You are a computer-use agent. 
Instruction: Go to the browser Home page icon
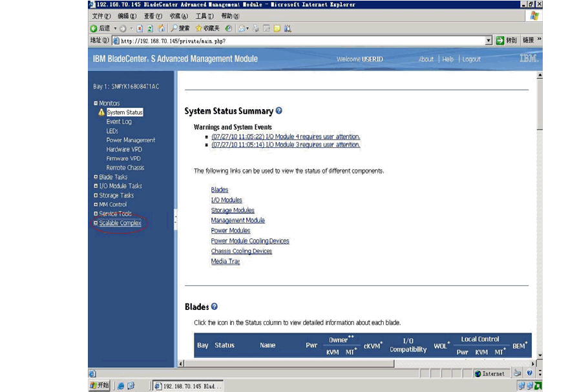pos(161,28)
